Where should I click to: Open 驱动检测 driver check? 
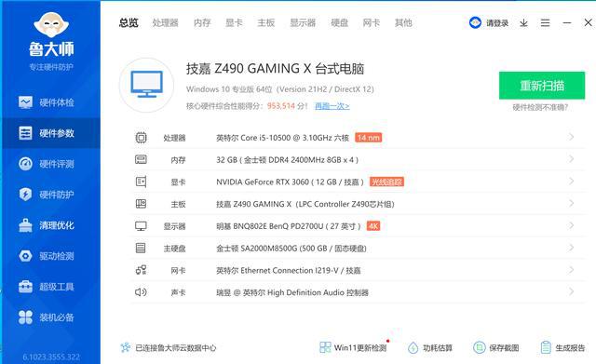pos(47,256)
